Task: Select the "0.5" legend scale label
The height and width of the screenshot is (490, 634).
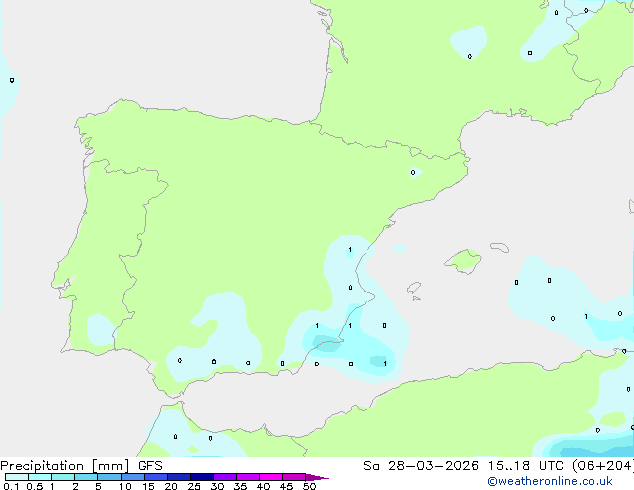Action: 34,486
